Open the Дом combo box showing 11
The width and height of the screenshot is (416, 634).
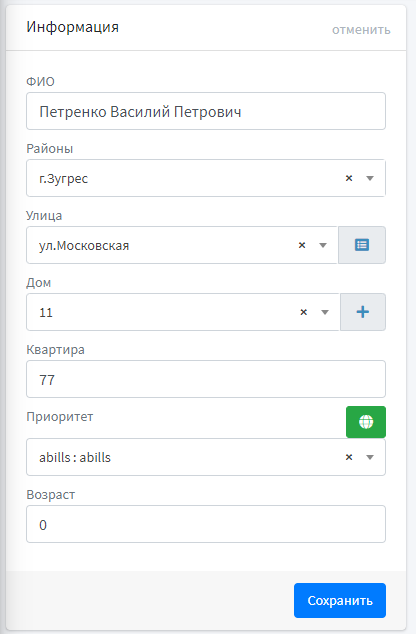(x=183, y=312)
